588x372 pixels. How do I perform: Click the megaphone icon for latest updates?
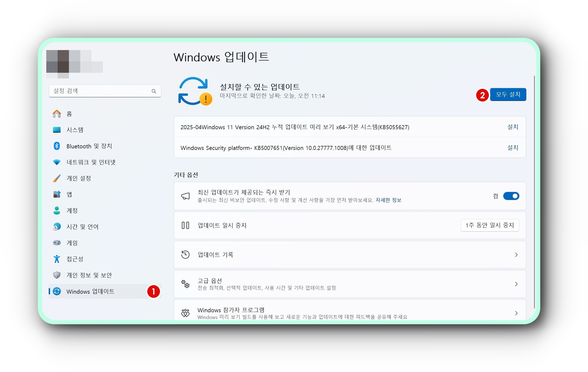185,196
